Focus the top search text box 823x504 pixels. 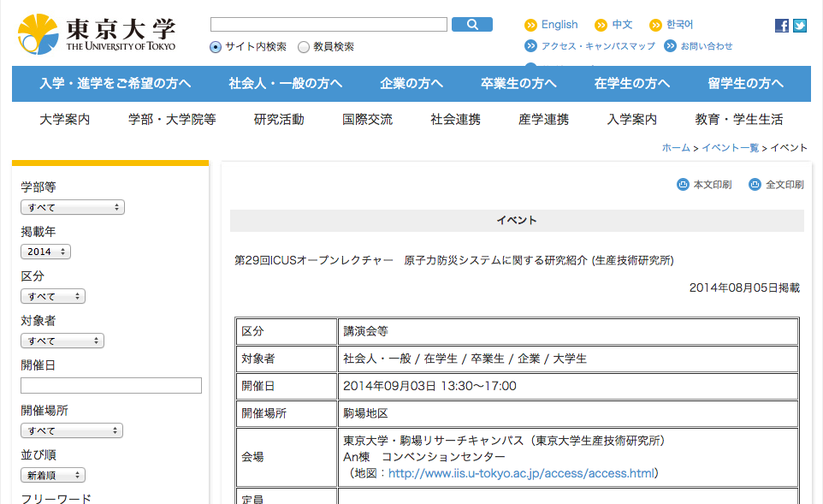pyautogui.click(x=329, y=25)
